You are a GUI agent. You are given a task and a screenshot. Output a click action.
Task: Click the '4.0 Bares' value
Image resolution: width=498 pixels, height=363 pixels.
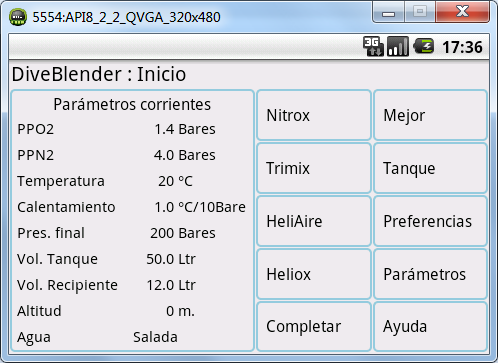pyautogui.click(x=185, y=155)
